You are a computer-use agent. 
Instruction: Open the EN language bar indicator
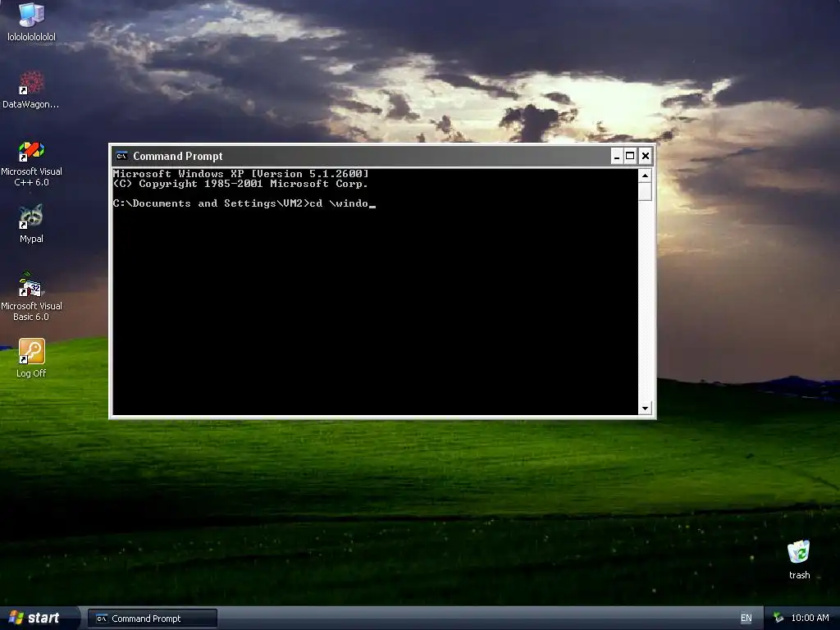coord(746,619)
